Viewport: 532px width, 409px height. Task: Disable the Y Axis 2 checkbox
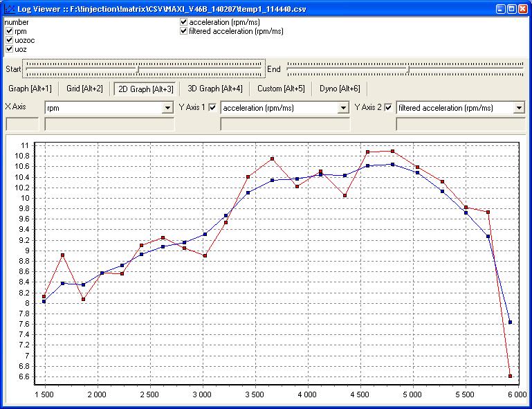click(x=389, y=107)
